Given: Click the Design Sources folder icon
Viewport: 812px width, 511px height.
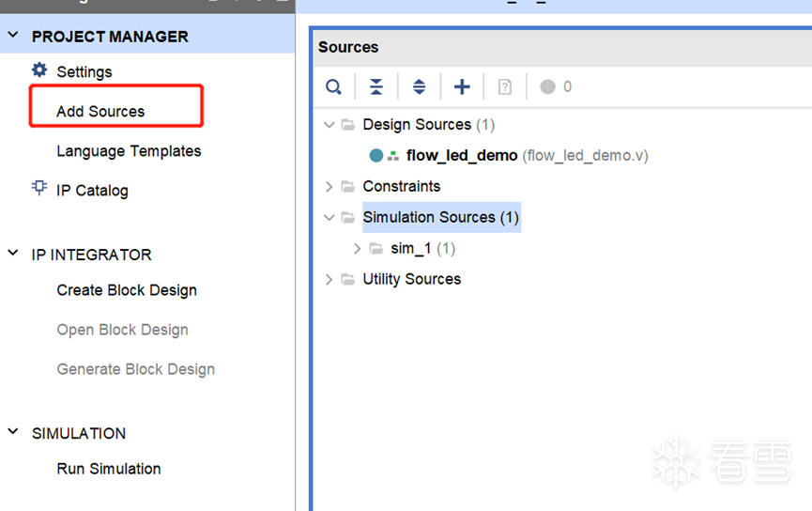Looking at the screenshot, I should tap(348, 125).
